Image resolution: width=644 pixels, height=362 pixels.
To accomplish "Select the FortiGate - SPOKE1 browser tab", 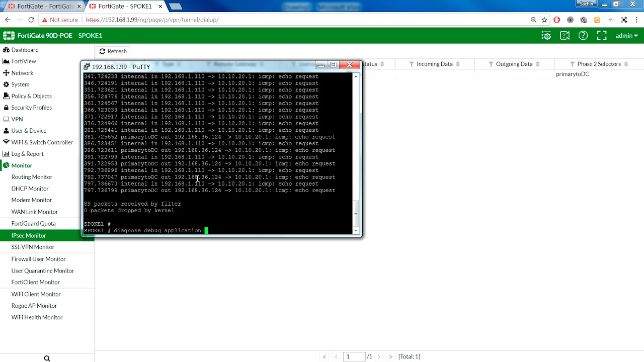I will [126, 7].
